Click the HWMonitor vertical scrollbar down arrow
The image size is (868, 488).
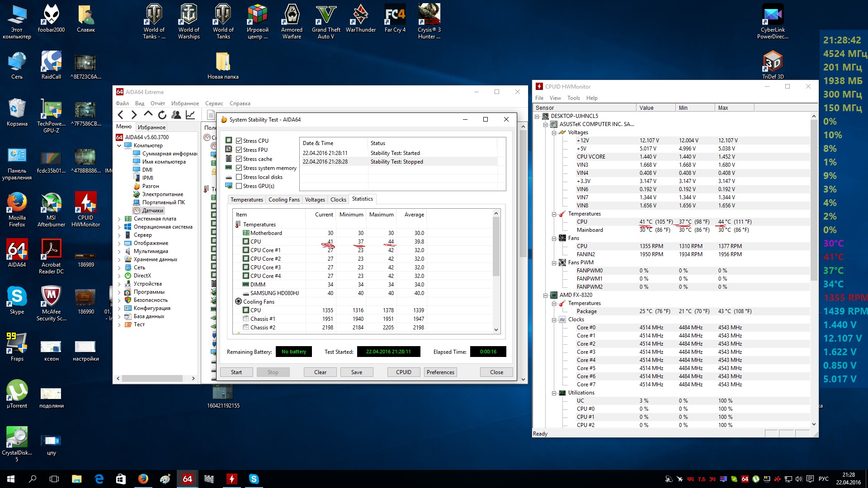pyautogui.click(x=814, y=424)
